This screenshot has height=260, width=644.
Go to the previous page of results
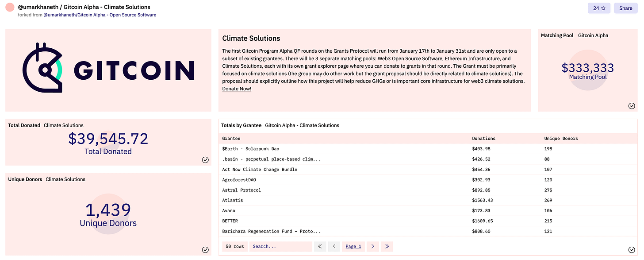pos(334,246)
